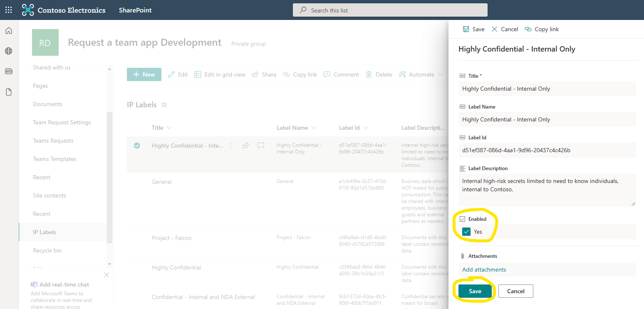The height and width of the screenshot is (309, 644).
Task: Focus the Search this list box
Action: 390,10
